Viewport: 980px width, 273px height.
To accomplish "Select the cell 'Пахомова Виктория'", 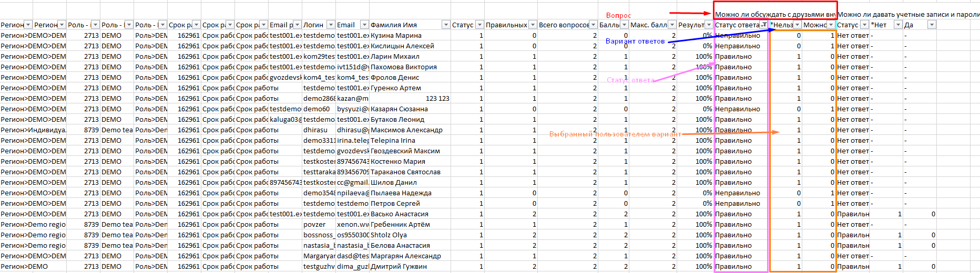I will pos(410,67).
